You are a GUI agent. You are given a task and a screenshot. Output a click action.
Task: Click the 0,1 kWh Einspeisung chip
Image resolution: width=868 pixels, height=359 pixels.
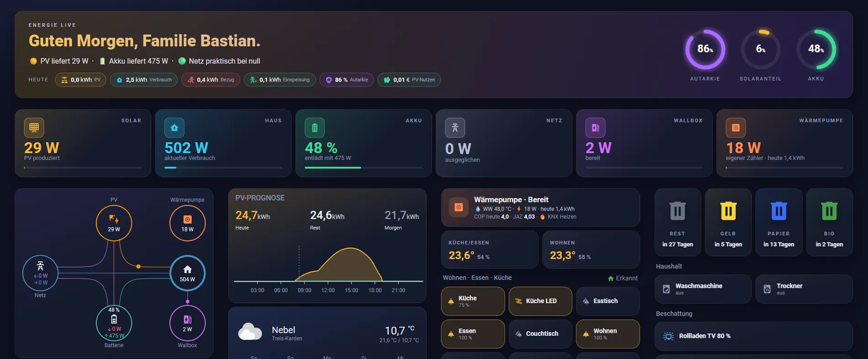coord(280,80)
